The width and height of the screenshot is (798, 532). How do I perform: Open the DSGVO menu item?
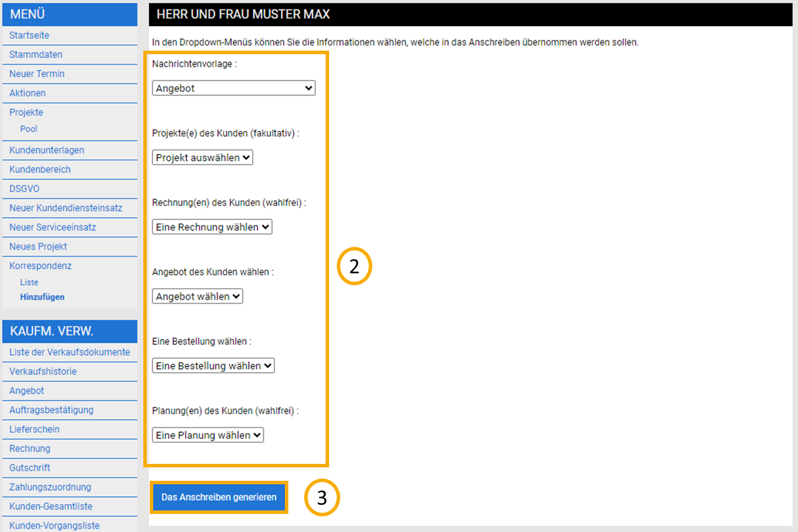(x=24, y=189)
